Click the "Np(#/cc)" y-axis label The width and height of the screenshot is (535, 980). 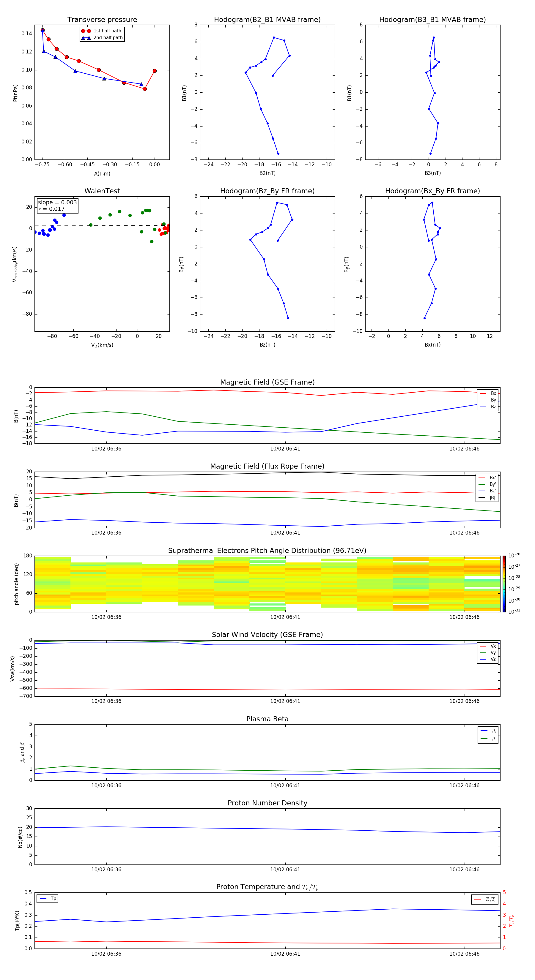point(20,837)
